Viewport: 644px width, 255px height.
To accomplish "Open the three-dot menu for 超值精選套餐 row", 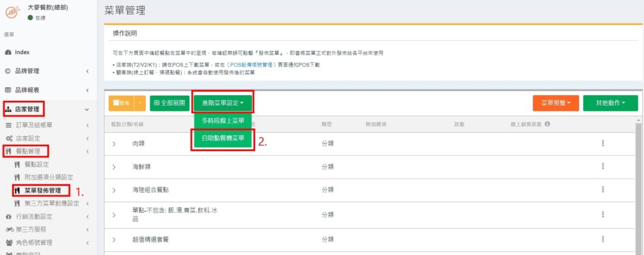I will click(x=602, y=240).
